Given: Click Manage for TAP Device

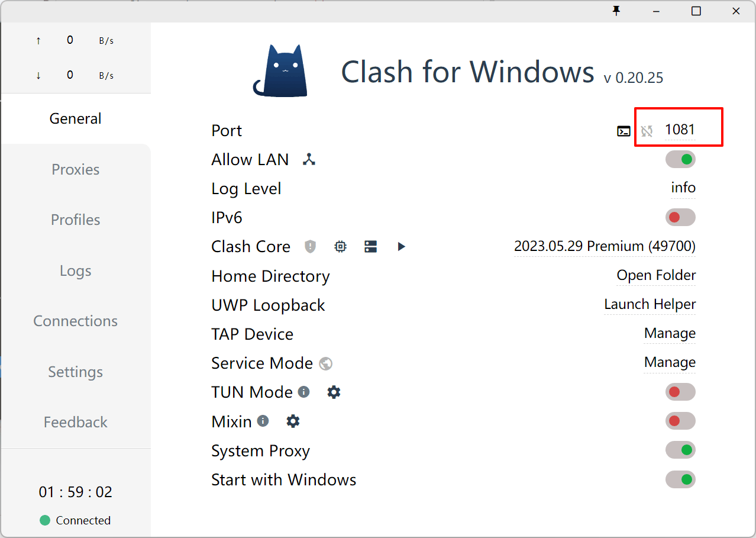Looking at the screenshot, I should click(670, 334).
